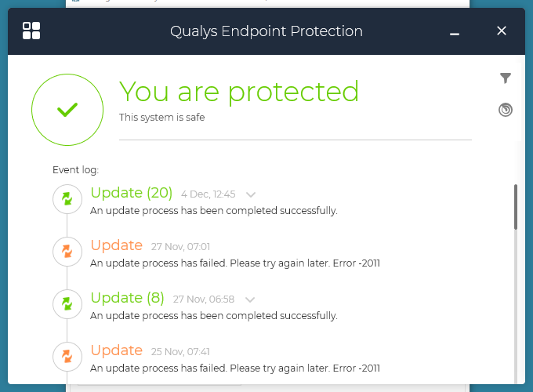Open the dashboard grid menu icon

click(31, 31)
